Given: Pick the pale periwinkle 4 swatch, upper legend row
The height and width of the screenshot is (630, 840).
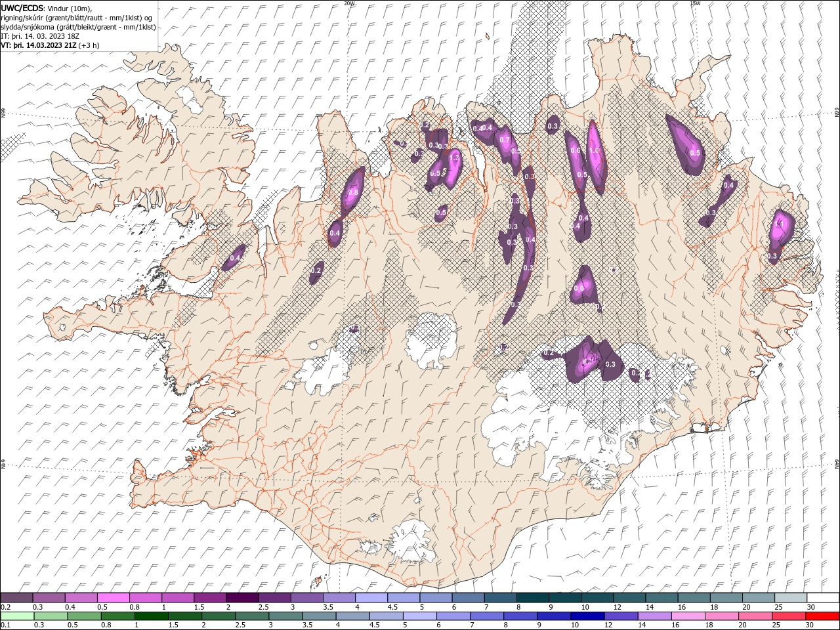Looking at the screenshot, I should (371, 598).
